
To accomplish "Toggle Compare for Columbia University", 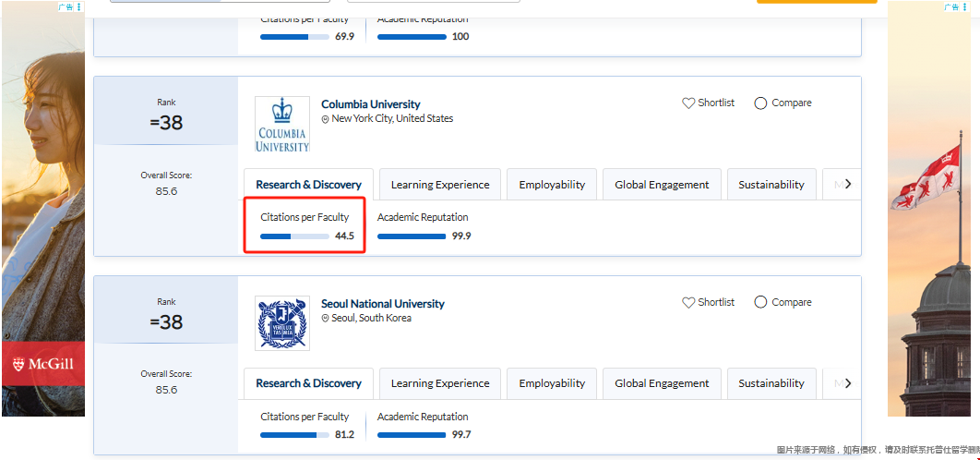I will 760,103.
